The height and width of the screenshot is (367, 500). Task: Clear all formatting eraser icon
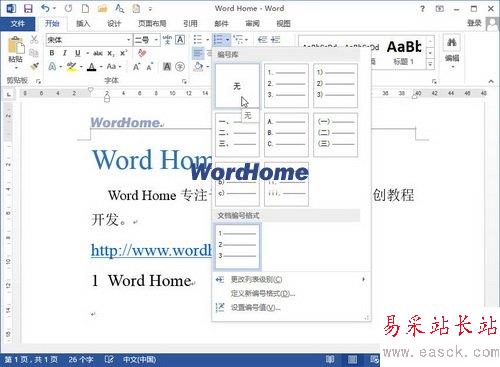142,53
